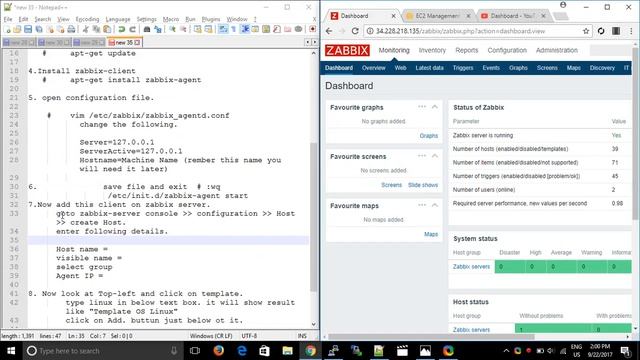Click New file icon in Notepad++ toolbar

(x=7, y=29)
